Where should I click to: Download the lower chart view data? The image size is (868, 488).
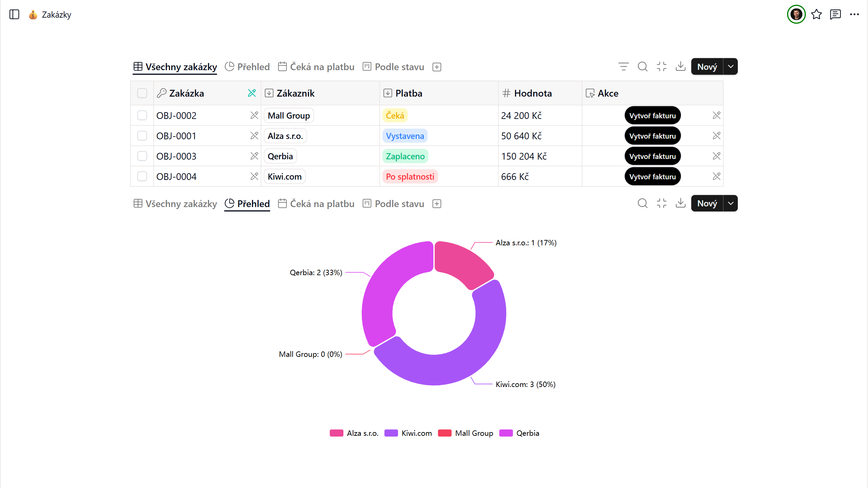coord(680,203)
